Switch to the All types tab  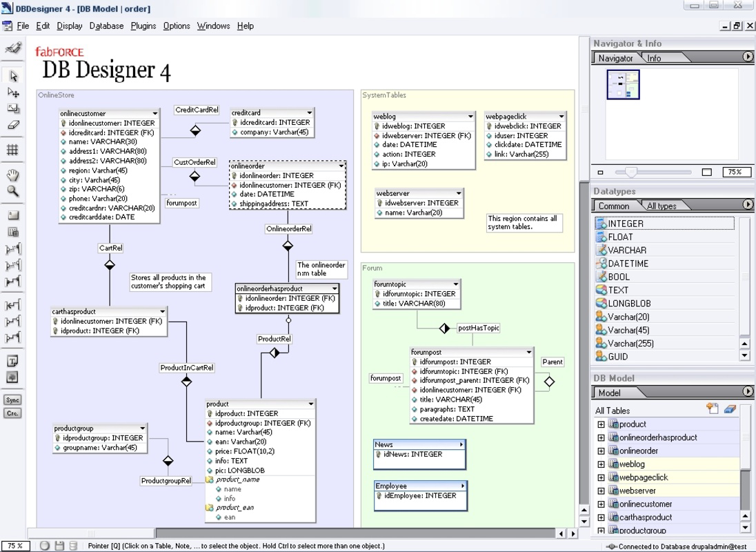point(661,206)
